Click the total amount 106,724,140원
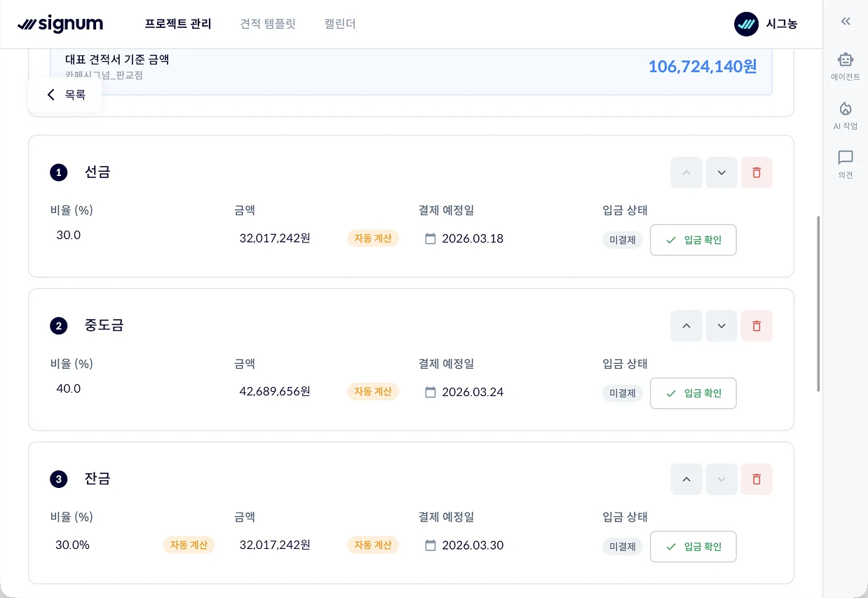Viewport: 868px width, 598px height. click(702, 67)
